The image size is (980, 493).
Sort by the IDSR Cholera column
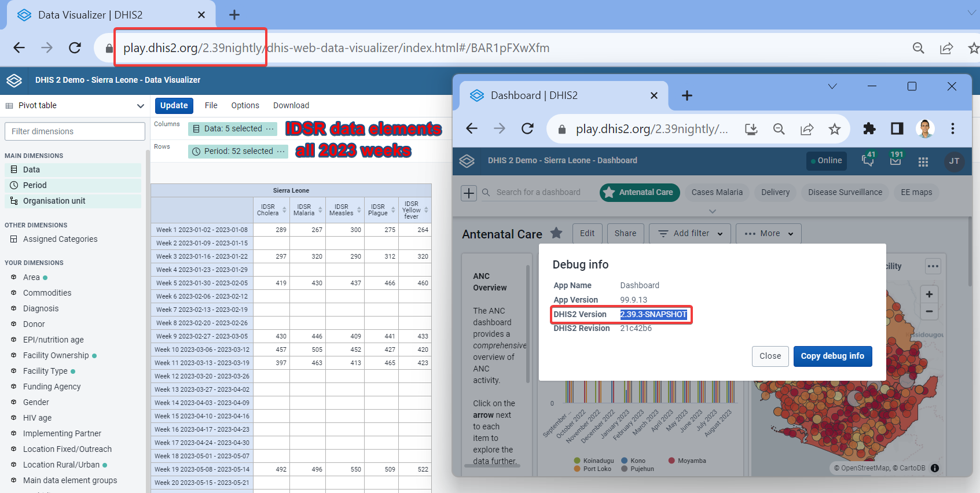(x=284, y=210)
